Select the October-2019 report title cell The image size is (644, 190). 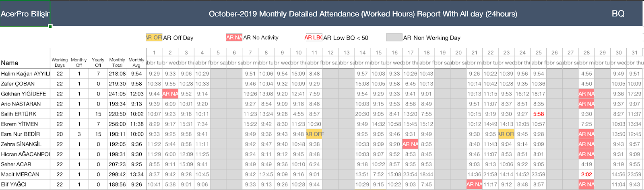363,14
